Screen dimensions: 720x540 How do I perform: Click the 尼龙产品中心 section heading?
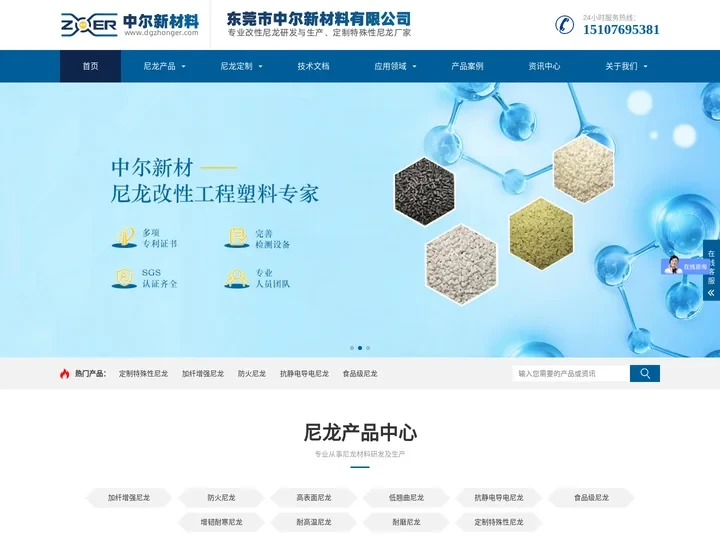pos(360,433)
